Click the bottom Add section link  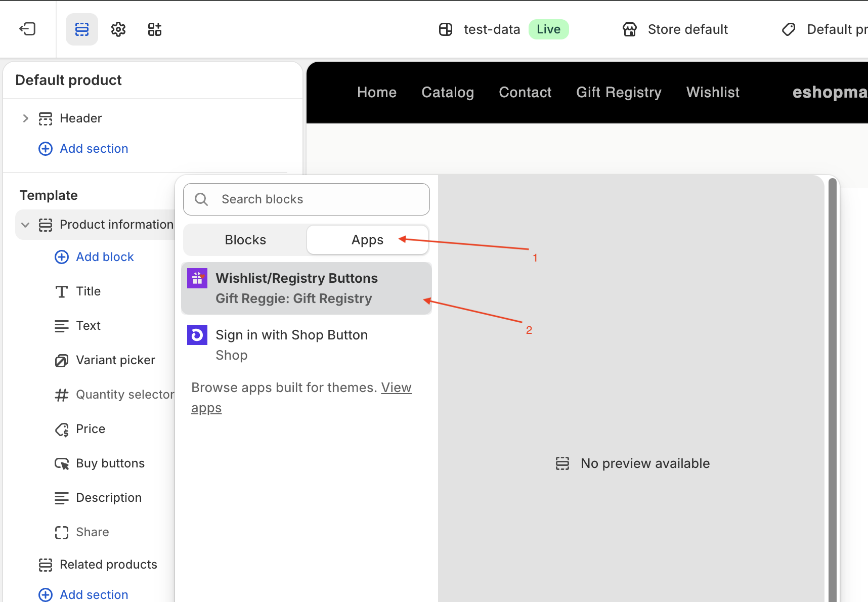(94, 595)
